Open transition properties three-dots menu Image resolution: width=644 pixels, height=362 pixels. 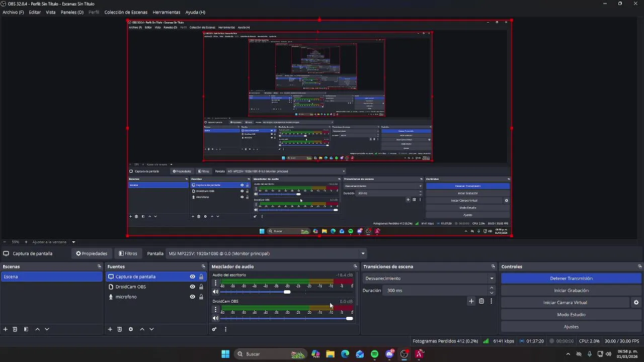pos(491,301)
